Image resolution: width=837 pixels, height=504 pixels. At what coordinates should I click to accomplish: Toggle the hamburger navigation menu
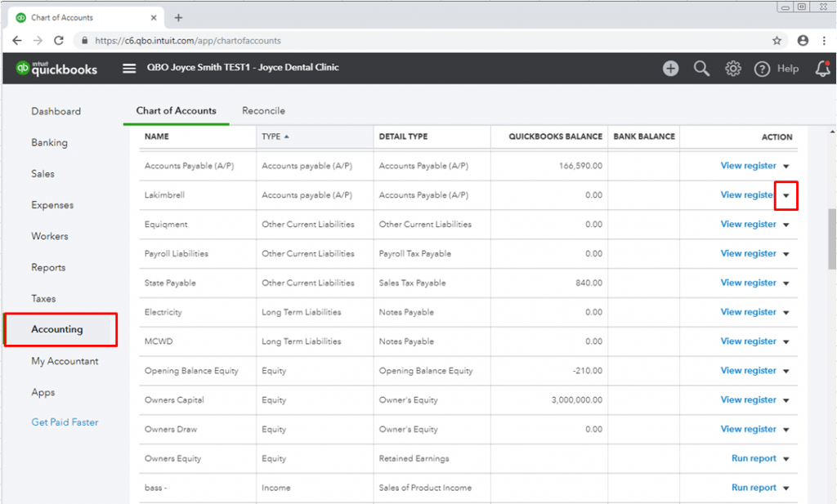tap(129, 69)
